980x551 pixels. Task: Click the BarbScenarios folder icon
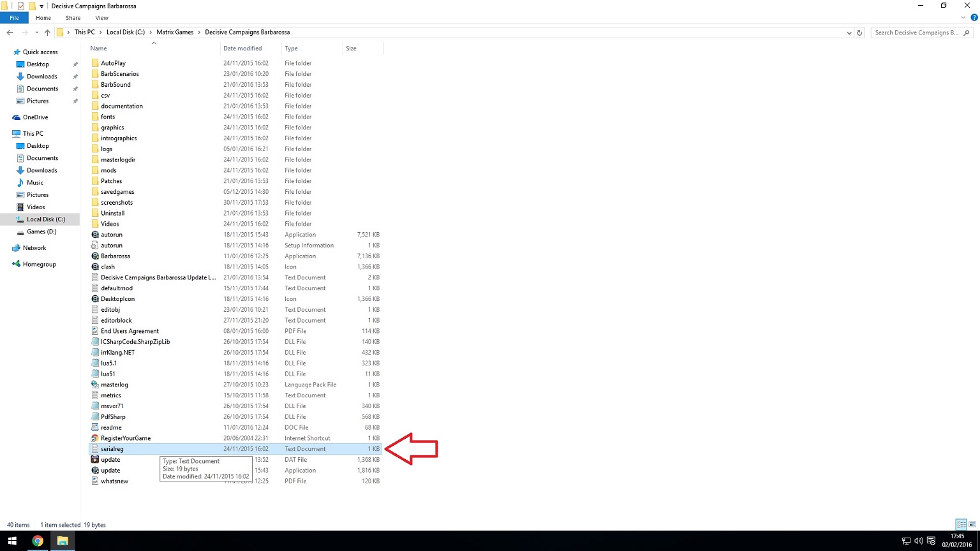tap(95, 74)
